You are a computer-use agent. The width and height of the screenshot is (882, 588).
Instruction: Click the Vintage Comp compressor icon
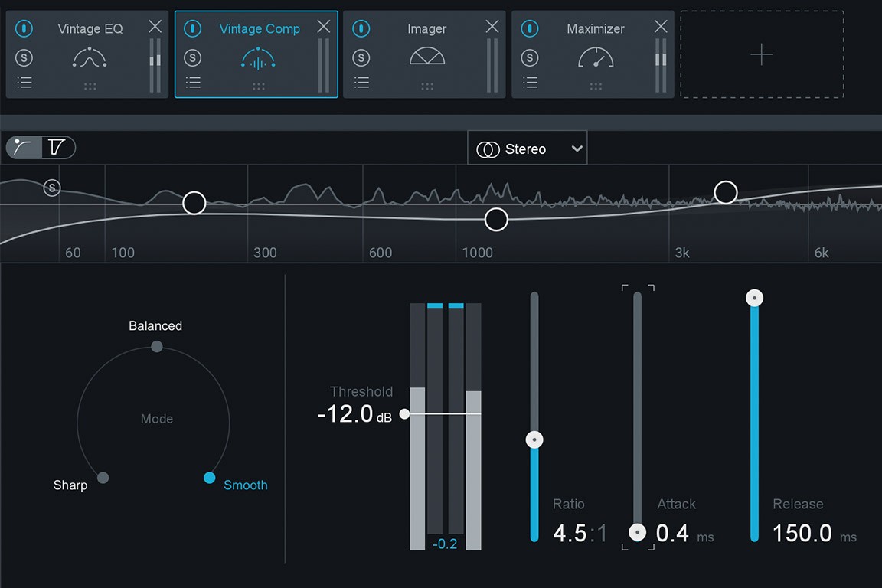258,57
